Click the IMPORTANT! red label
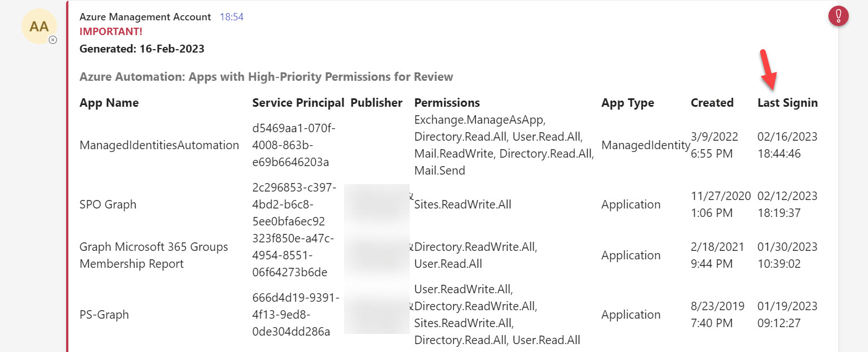868x352 pixels. (111, 32)
